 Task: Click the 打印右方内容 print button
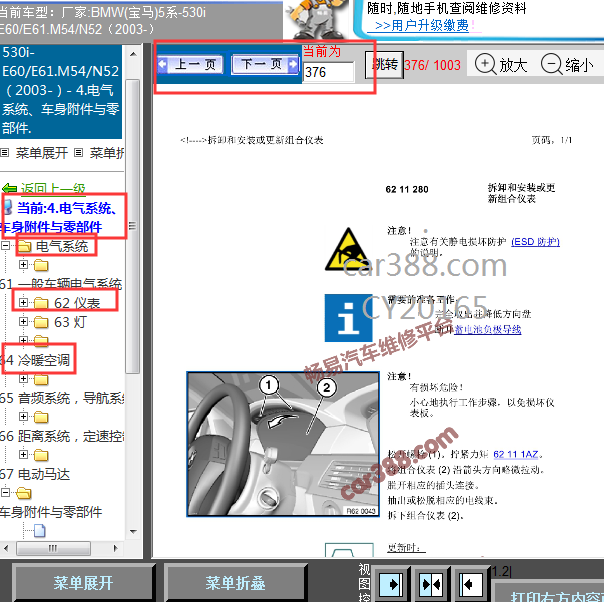[x=549, y=592]
